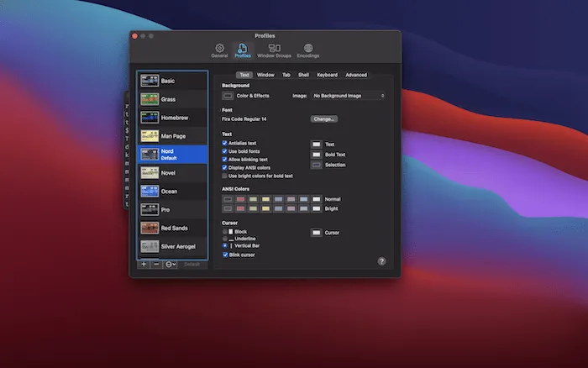Select the Homebrew profile thumbnail
This screenshot has height=368, width=588.
tap(150, 118)
